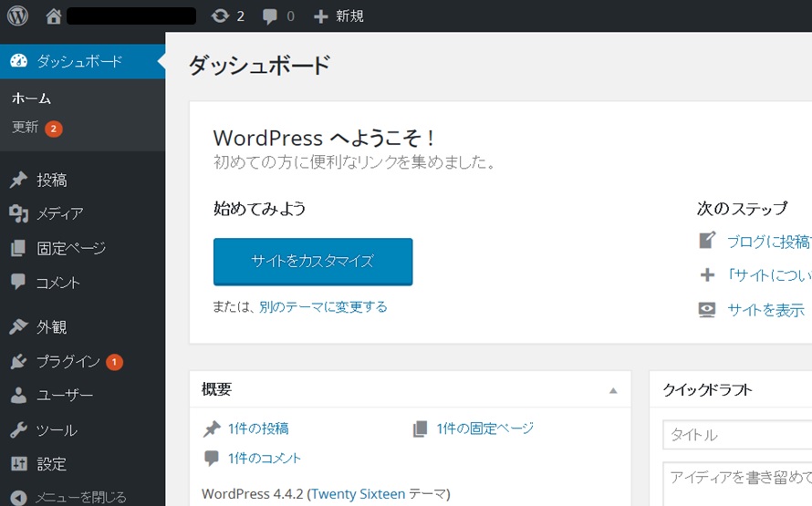Click the プラグイン plug icon in sidebar
Screen dimensions: 812x506
[x=18, y=361]
